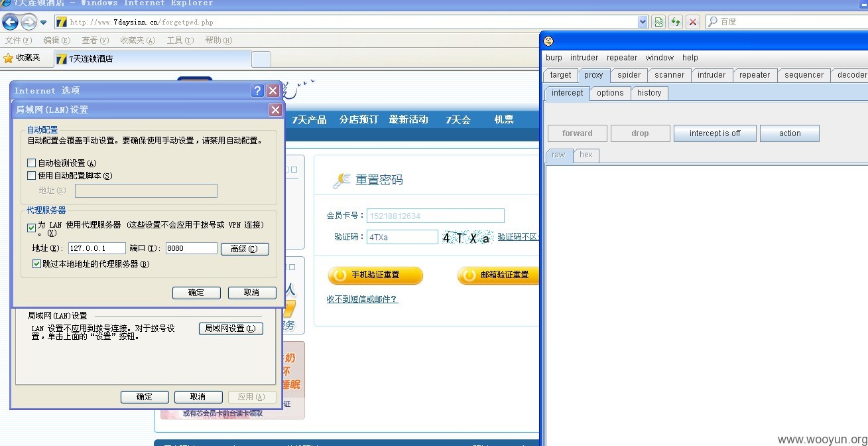
Task: Open the 7天会 nav link
Action: pyautogui.click(x=458, y=119)
